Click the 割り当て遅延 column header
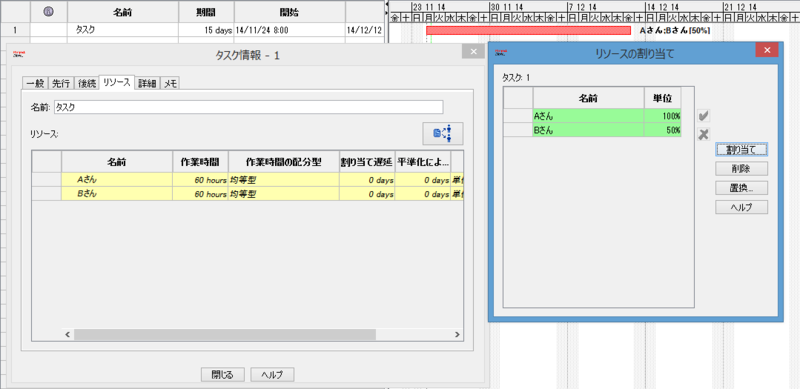 [x=367, y=162]
